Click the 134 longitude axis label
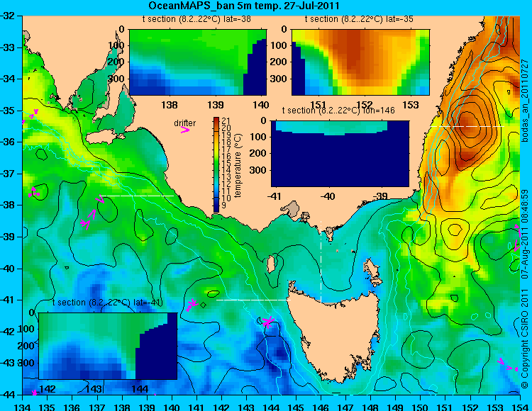The image size is (532, 411). 23,407
